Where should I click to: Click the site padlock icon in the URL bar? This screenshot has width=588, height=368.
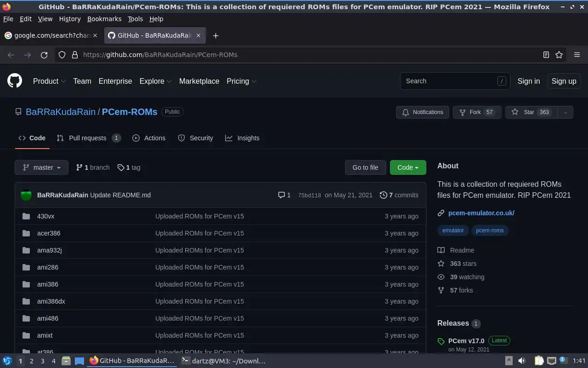[75, 55]
